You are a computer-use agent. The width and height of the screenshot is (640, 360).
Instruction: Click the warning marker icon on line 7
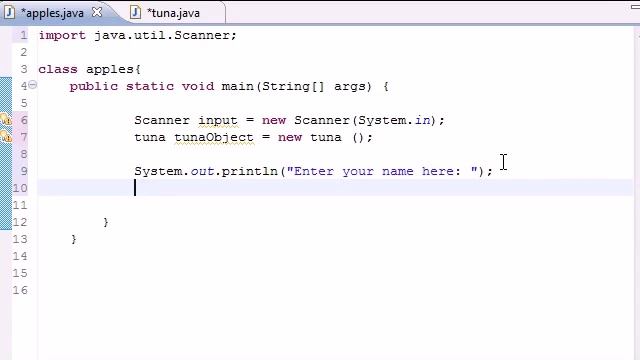[6, 136]
